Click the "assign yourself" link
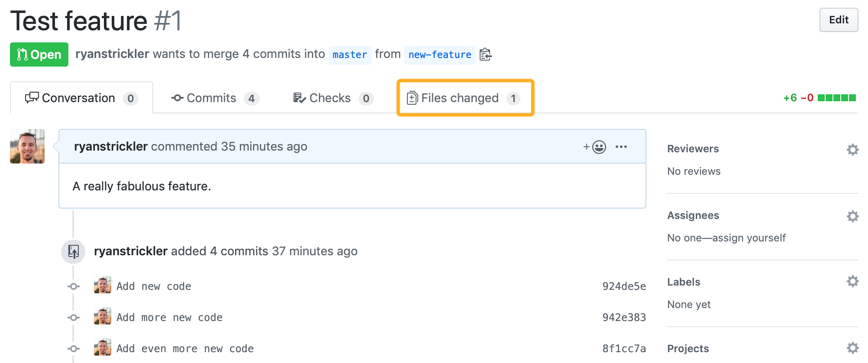The image size is (868, 363). [749, 238]
